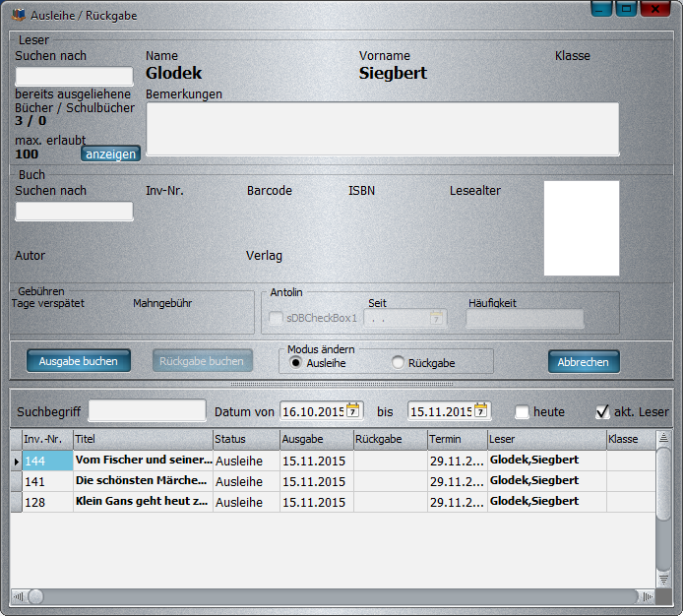Click the table scroll-up arrow
The height and width of the screenshot is (616, 683).
(x=663, y=439)
